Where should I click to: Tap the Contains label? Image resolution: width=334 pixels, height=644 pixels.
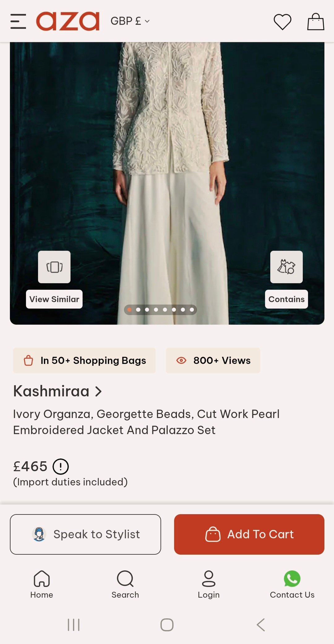pos(286,299)
